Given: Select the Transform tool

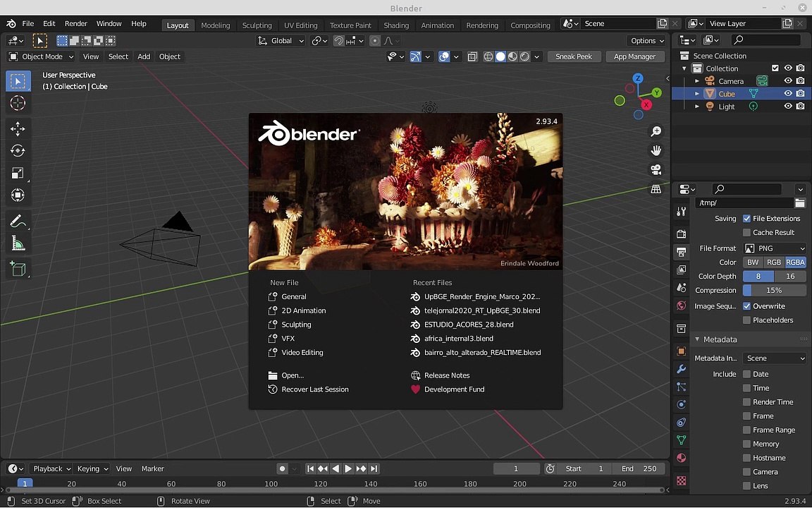Looking at the screenshot, I should pyautogui.click(x=18, y=195).
